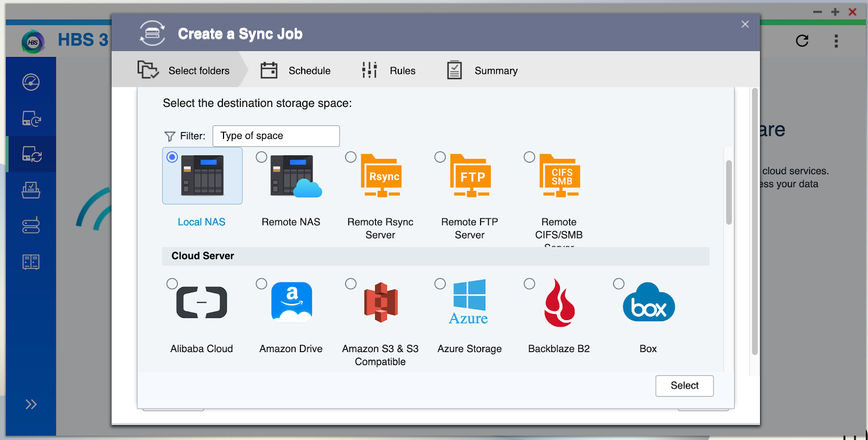
Task: Go to the Select folders step
Action: point(183,70)
